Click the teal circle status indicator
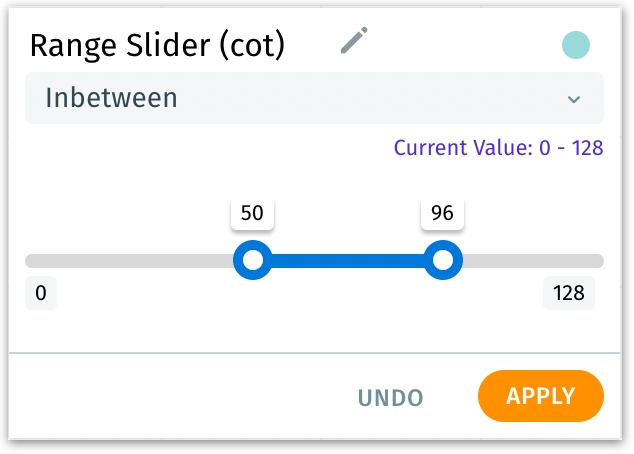 point(576,44)
